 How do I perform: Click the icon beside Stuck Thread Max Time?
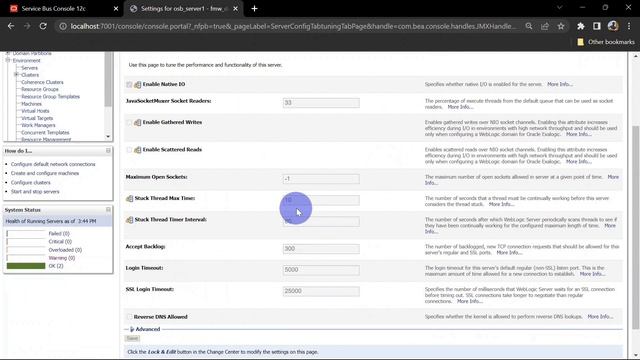(129, 198)
